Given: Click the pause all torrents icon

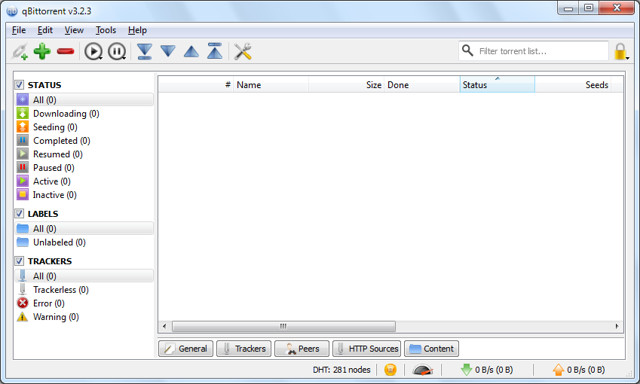Looking at the screenshot, I should tap(117, 51).
